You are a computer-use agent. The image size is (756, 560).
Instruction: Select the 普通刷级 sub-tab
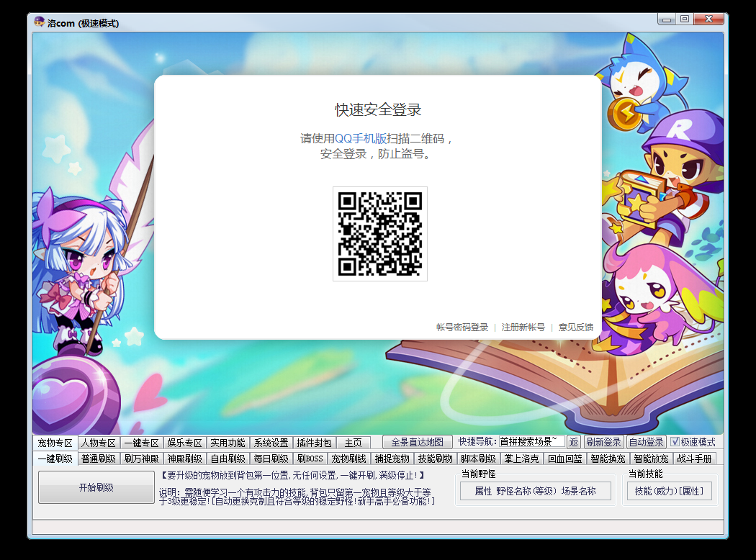pyautogui.click(x=99, y=459)
